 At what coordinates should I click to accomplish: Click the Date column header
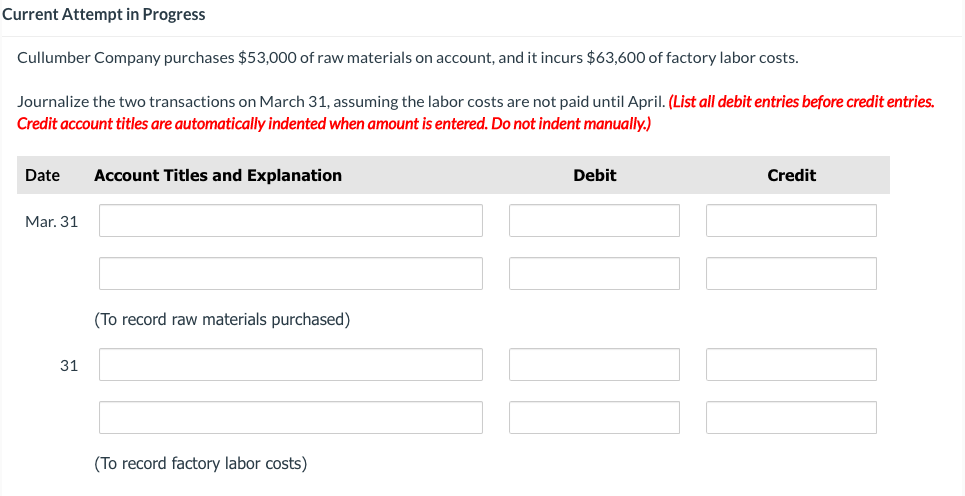(42, 175)
